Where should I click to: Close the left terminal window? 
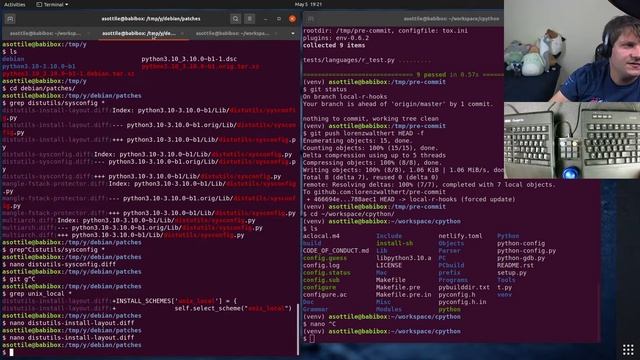[x=292, y=19]
